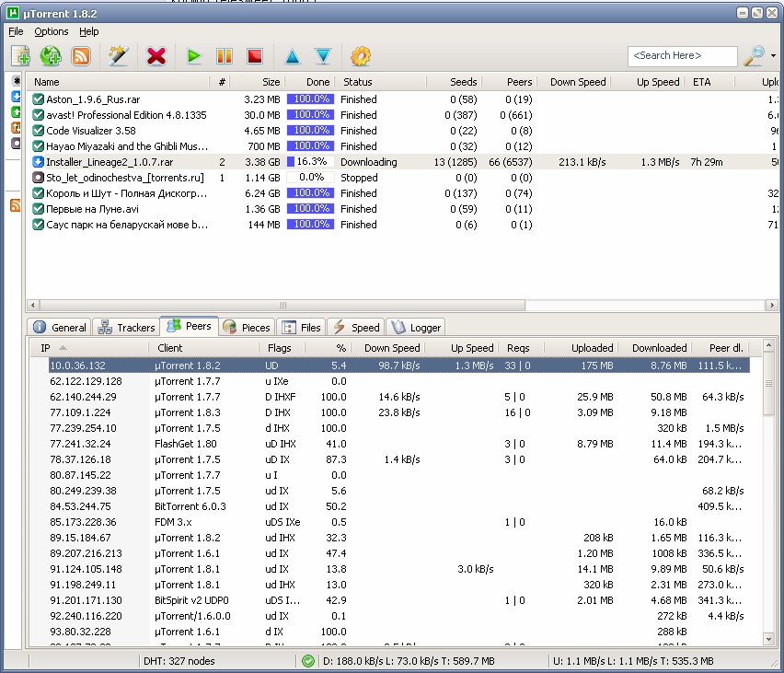Viewport: 784px width, 673px height.
Task: Click the magnifying glass search icon
Action: [x=754, y=56]
